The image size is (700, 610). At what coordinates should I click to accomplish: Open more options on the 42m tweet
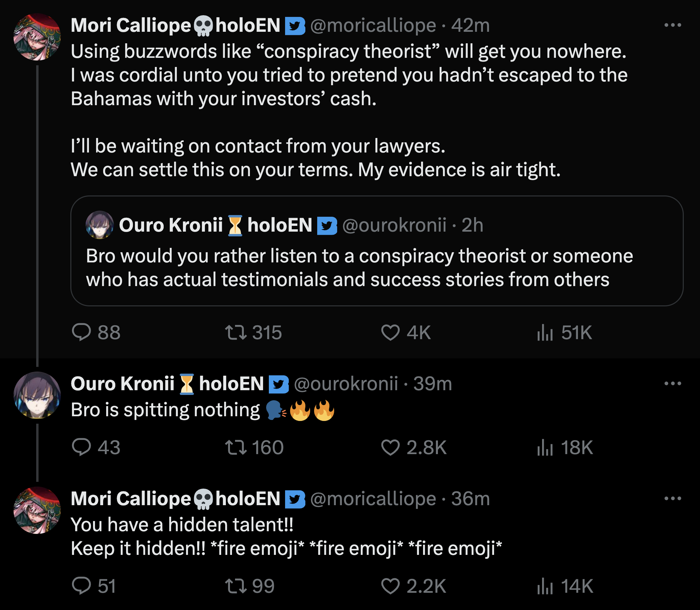[x=672, y=25]
